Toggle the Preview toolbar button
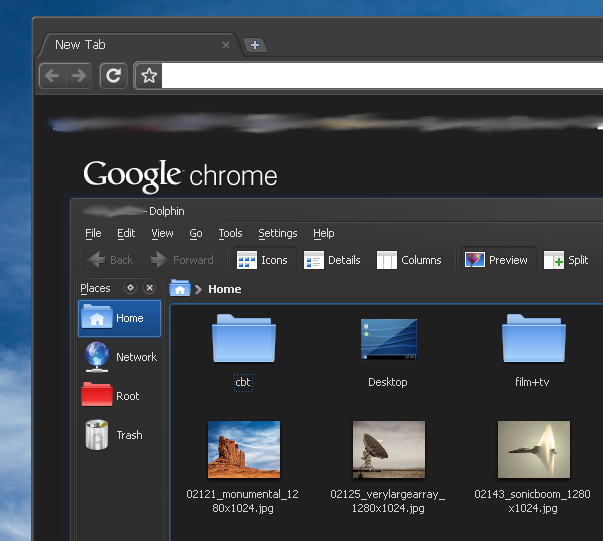The width and height of the screenshot is (603, 541). click(x=498, y=260)
